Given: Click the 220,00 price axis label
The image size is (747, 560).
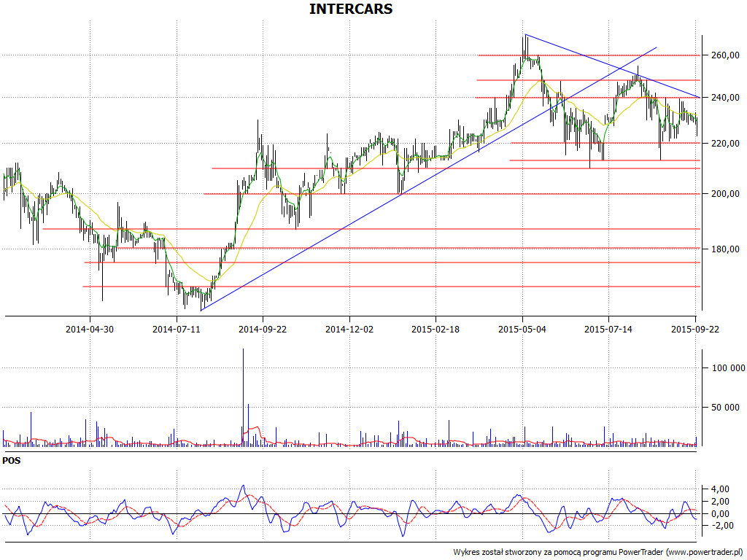Looking at the screenshot, I should tap(725, 144).
